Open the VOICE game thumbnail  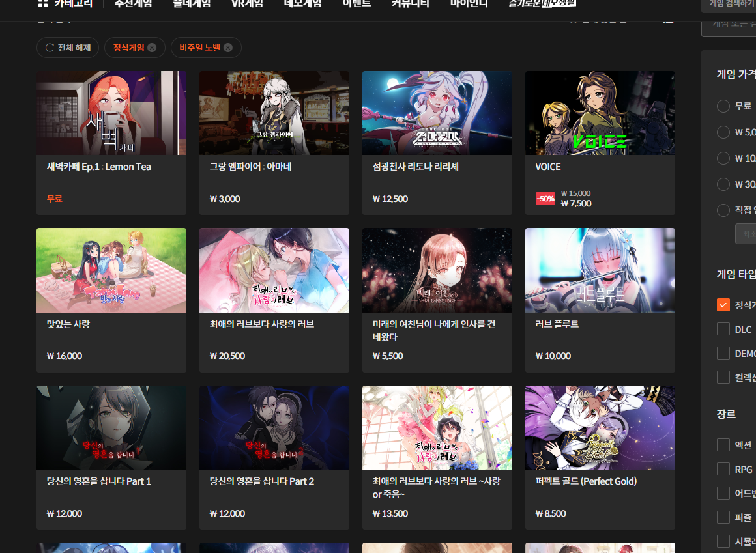600,113
